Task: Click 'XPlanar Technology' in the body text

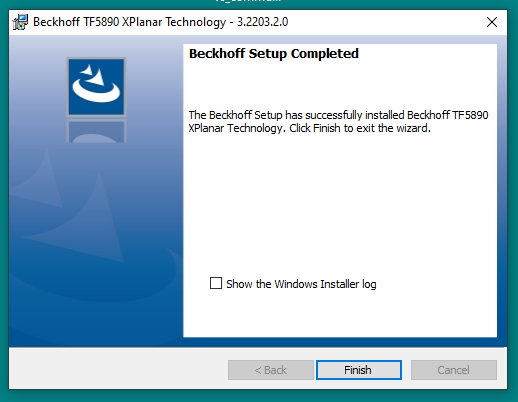Action: 235,128
